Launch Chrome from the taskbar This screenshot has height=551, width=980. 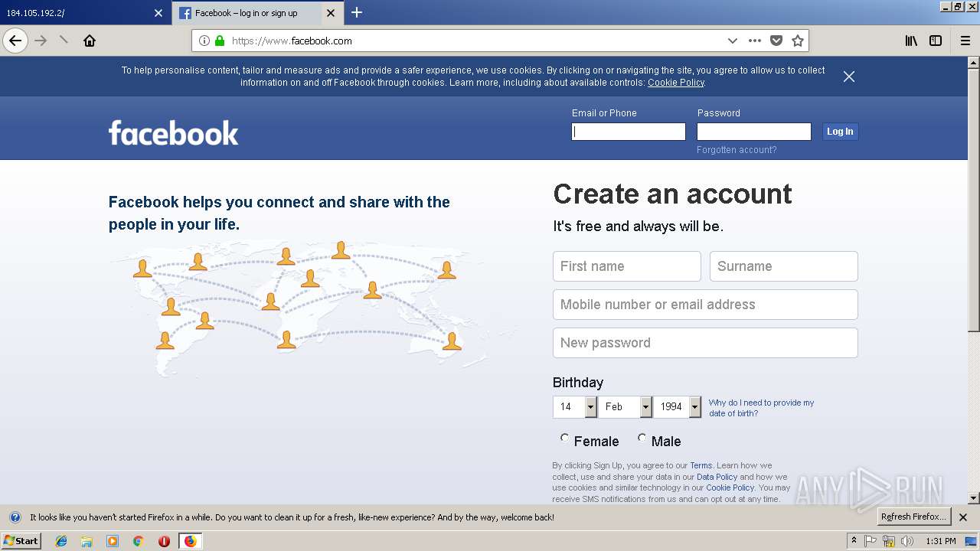138,541
